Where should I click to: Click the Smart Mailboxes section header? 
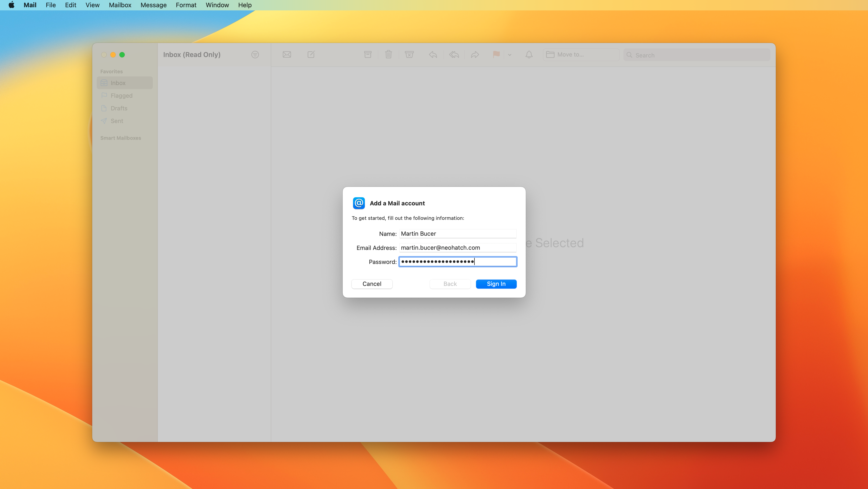click(x=121, y=138)
